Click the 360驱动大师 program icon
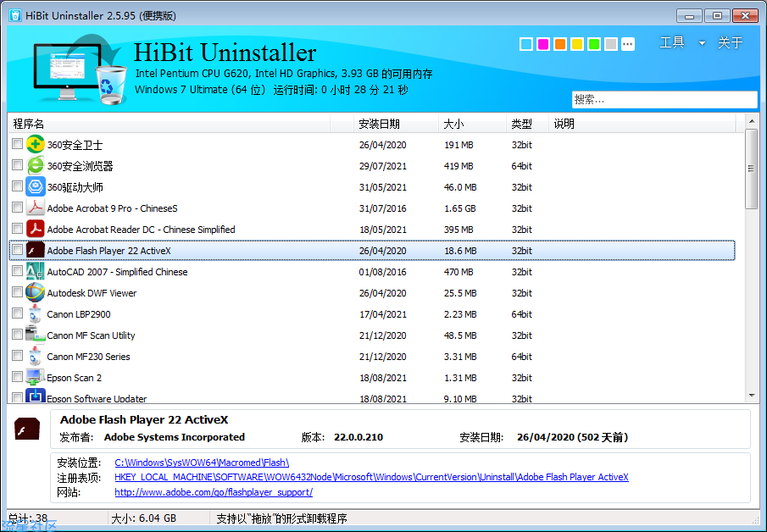Screen dimensions: 767x532 point(36,186)
